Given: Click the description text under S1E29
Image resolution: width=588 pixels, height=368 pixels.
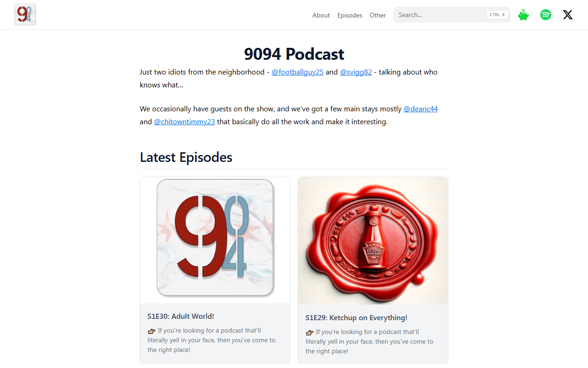Looking at the screenshot, I should tap(369, 341).
